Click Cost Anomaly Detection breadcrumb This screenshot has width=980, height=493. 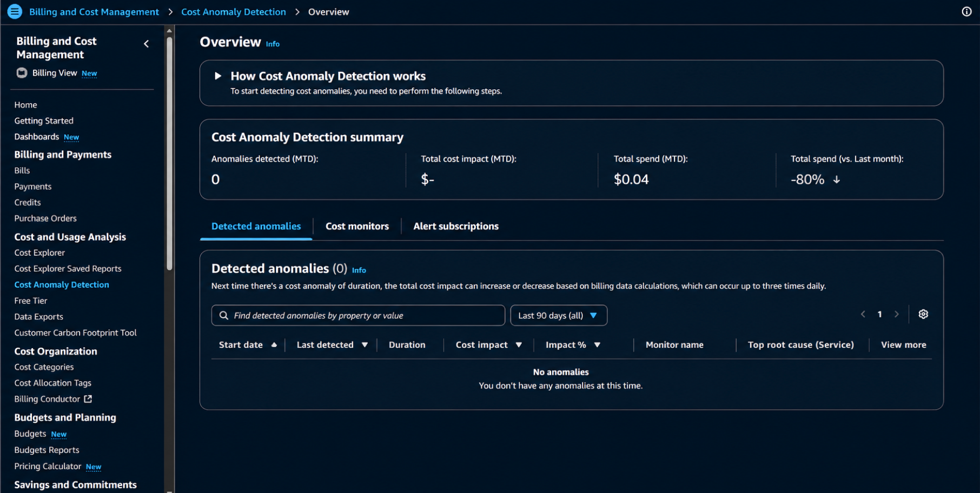click(234, 12)
